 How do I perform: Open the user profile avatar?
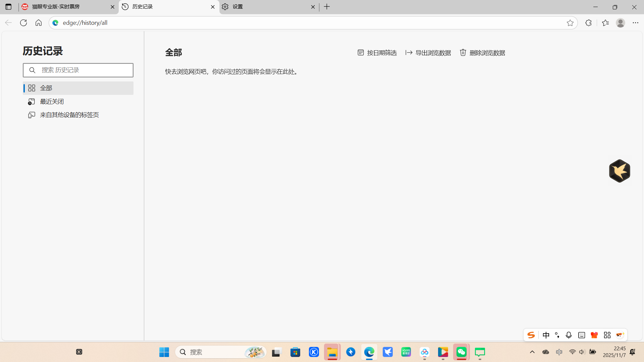point(621,23)
